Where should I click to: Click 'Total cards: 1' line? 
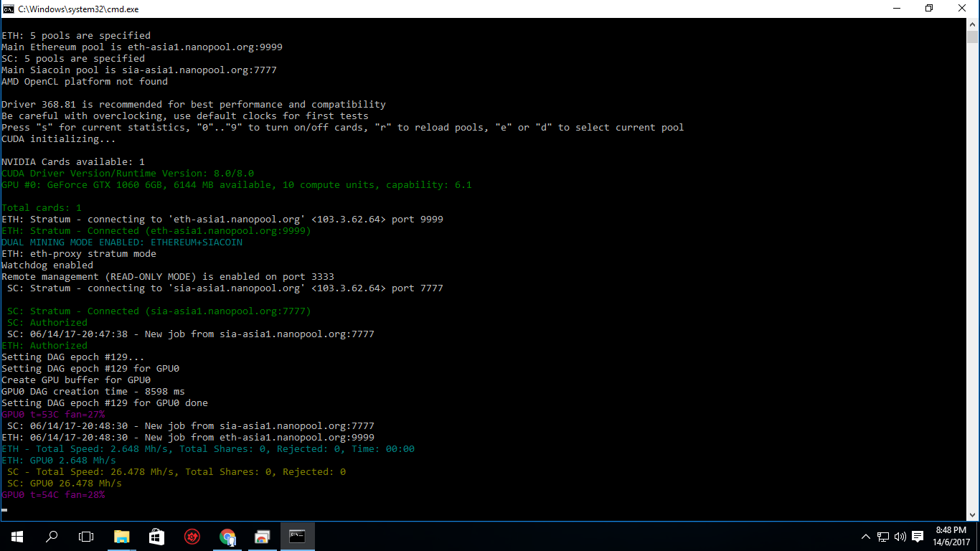point(42,208)
